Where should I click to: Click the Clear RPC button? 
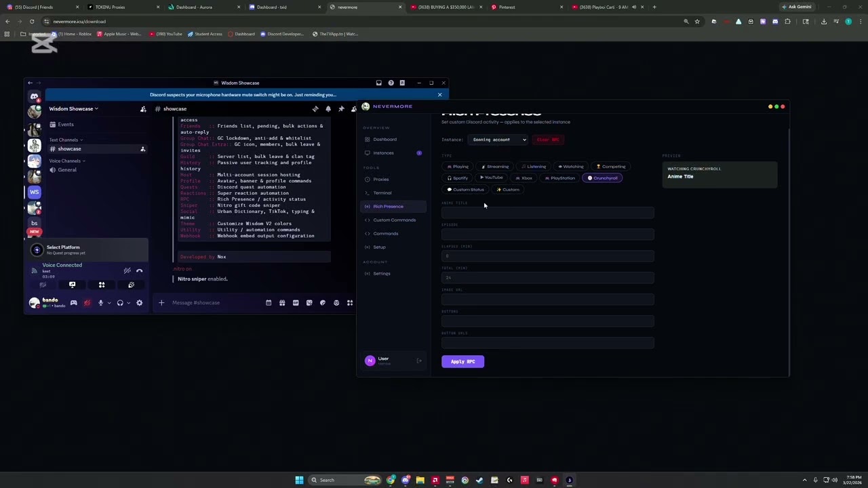[548, 140]
